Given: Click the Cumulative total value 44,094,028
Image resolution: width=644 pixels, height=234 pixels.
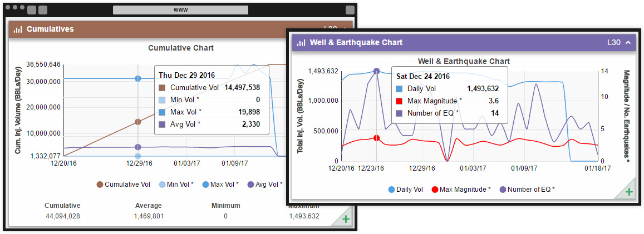Looking at the screenshot, I should (62, 216).
